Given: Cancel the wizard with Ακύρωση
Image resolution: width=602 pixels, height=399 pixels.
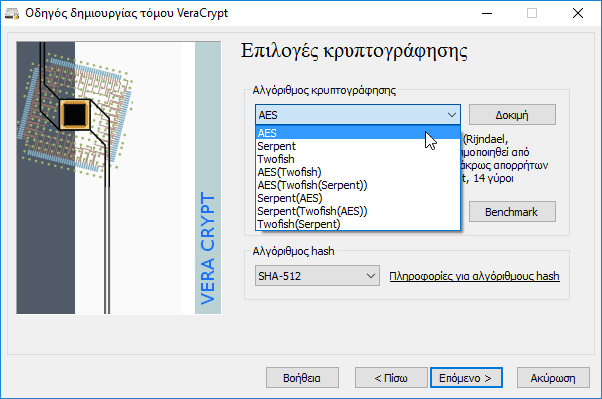Looking at the screenshot, I should pos(553,378).
